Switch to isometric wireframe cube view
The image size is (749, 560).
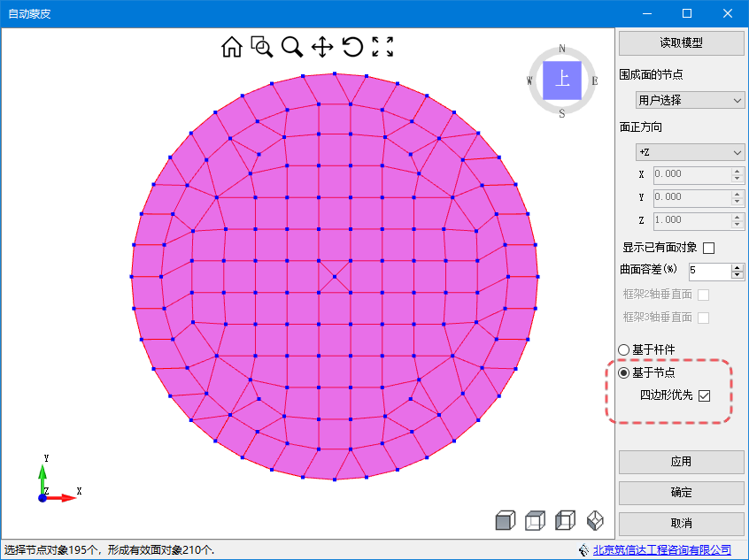(595, 521)
